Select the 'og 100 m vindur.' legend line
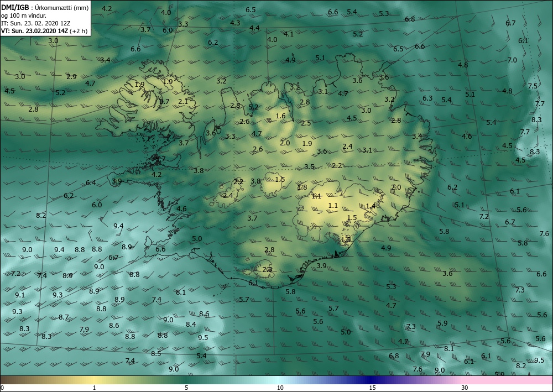Screen dimensions: 553x392 (23, 15)
